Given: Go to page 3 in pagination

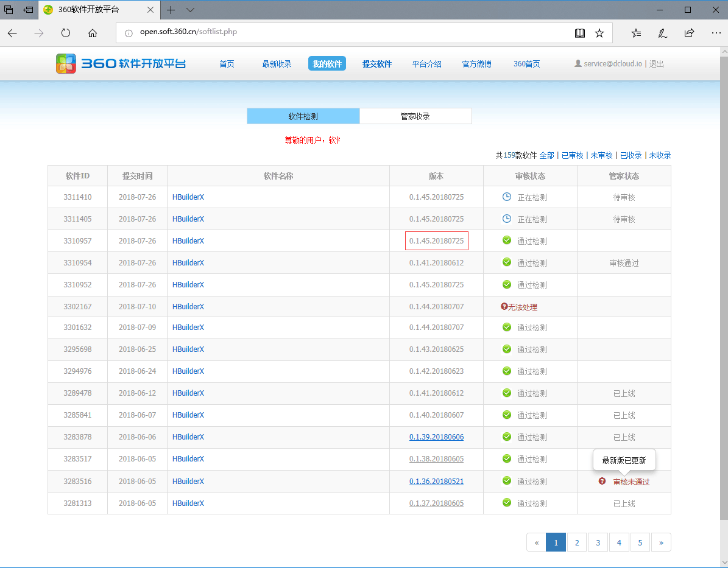Looking at the screenshot, I should click(598, 542).
